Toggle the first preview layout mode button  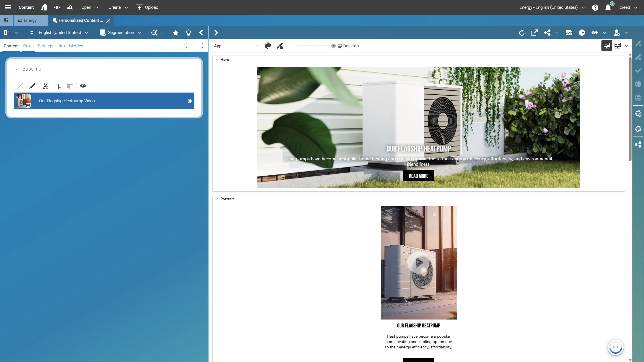(607, 46)
